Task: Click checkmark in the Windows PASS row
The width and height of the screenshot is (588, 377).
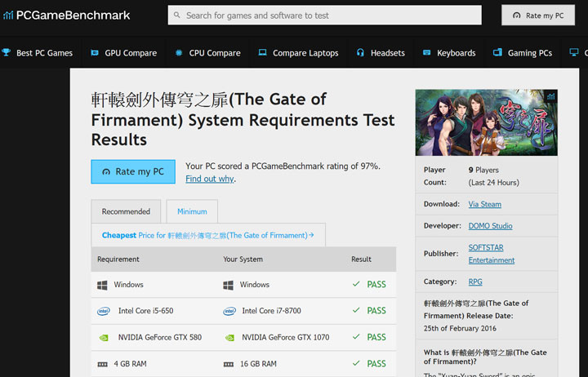Action: click(356, 284)
